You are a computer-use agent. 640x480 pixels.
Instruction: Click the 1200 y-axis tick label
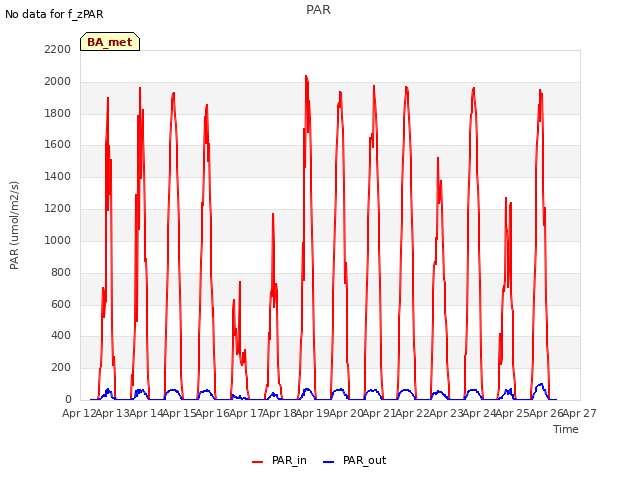click(58, 209)
